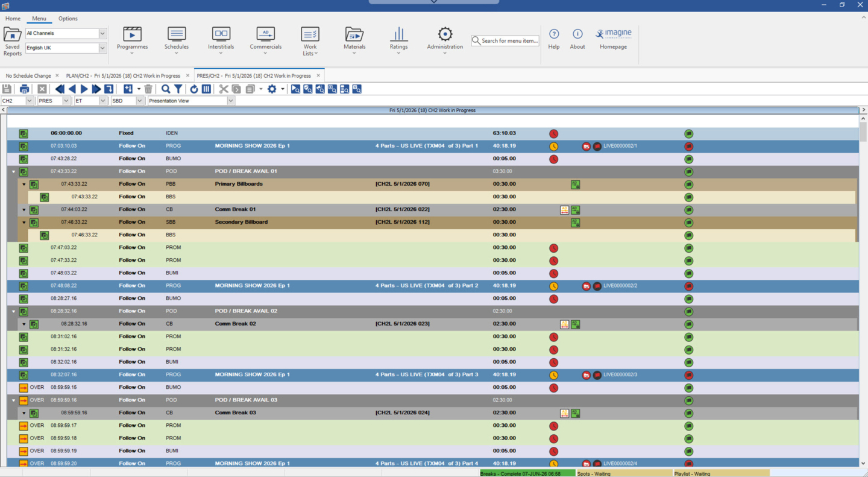868x477 pixels.
Task: Click the Print toolbar icon
Action: [24, 89]
